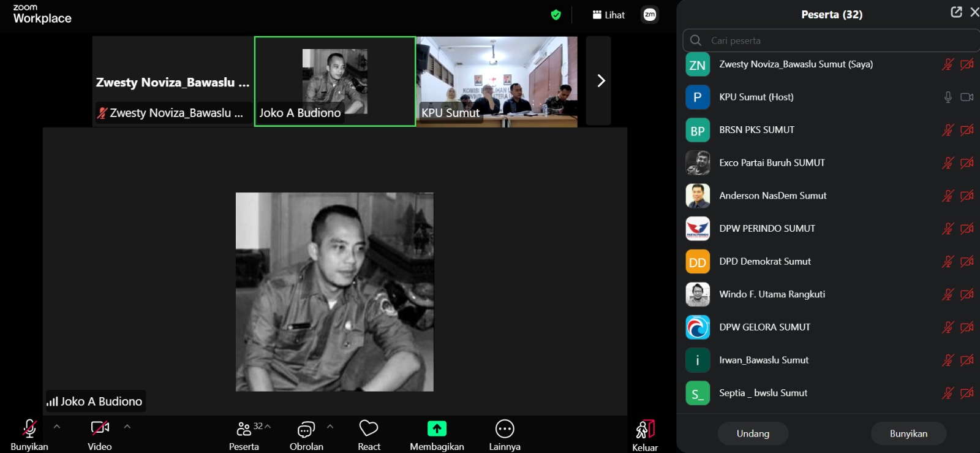Select the KPU Sumut video thumbnail

tap(497, 82)
